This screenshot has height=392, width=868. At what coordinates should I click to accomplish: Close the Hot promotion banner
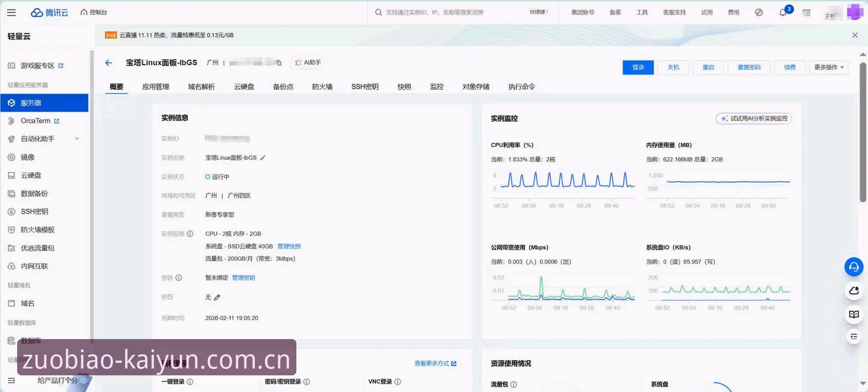pos(855,35)
